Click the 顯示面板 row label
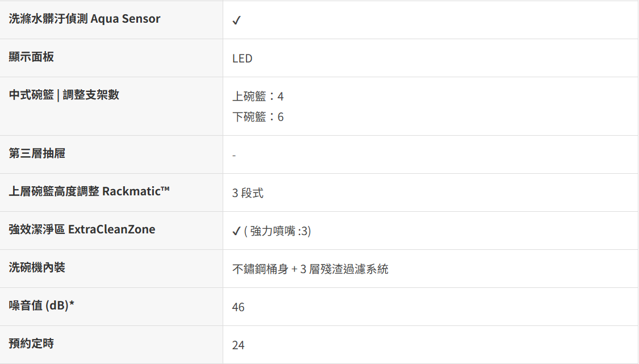This screenshot has width=639, height=364. tap(31, 57)
